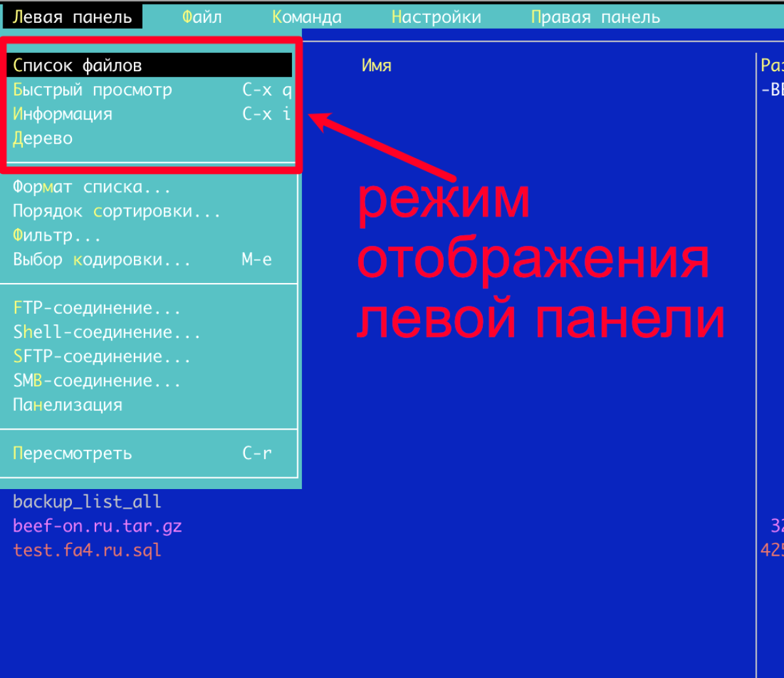Open the Файл menu
Viewport: 784px width, 678px height.
(201, 17)
